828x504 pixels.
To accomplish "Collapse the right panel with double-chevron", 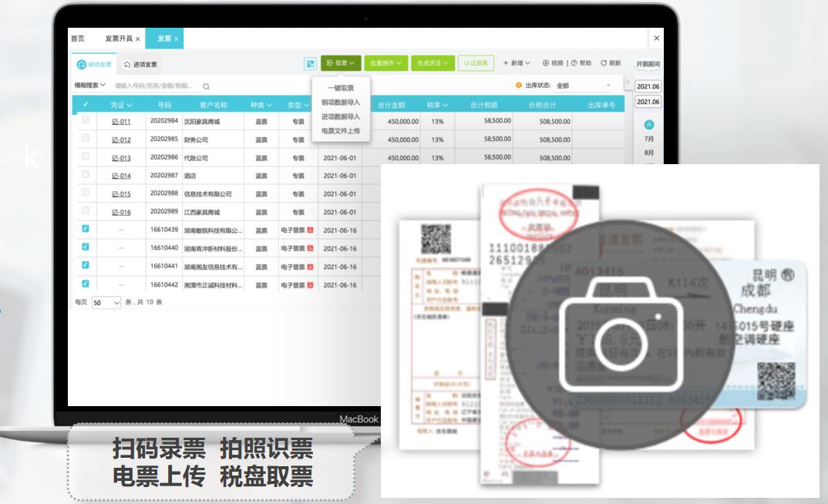I will [628, 82].
